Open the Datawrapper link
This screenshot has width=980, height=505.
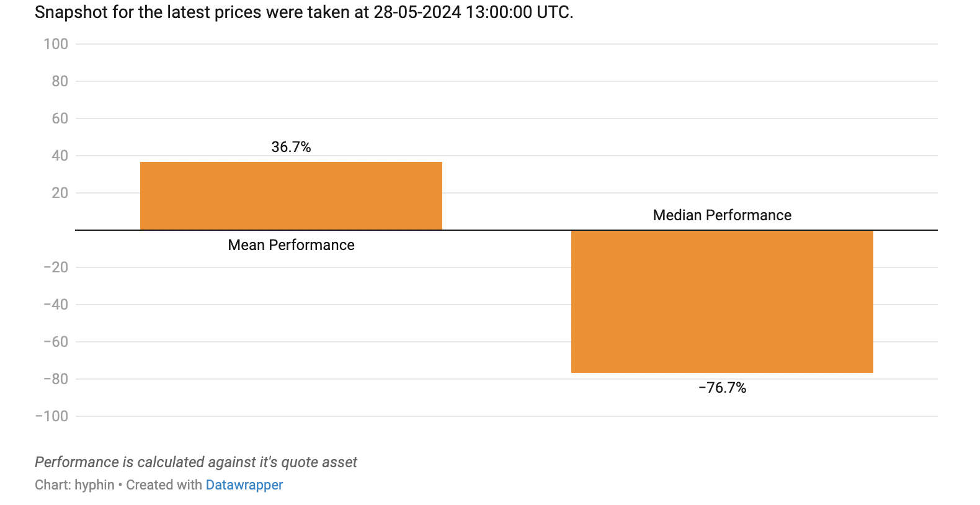coord(244,485)
